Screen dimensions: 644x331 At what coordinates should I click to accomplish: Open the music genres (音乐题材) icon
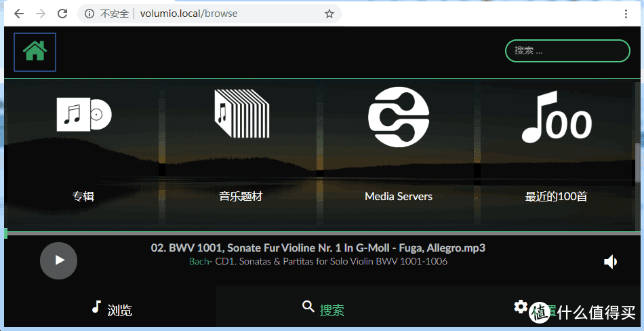[x=241, y=114]
